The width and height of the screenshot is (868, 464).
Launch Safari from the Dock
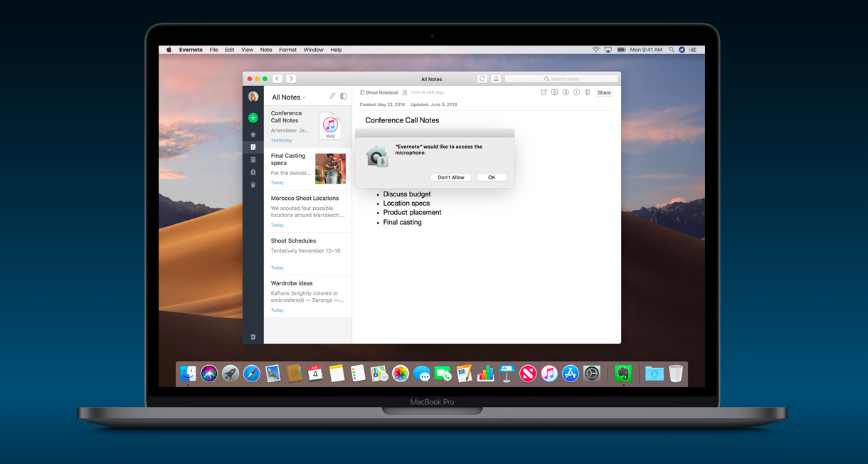coord(252,373)
